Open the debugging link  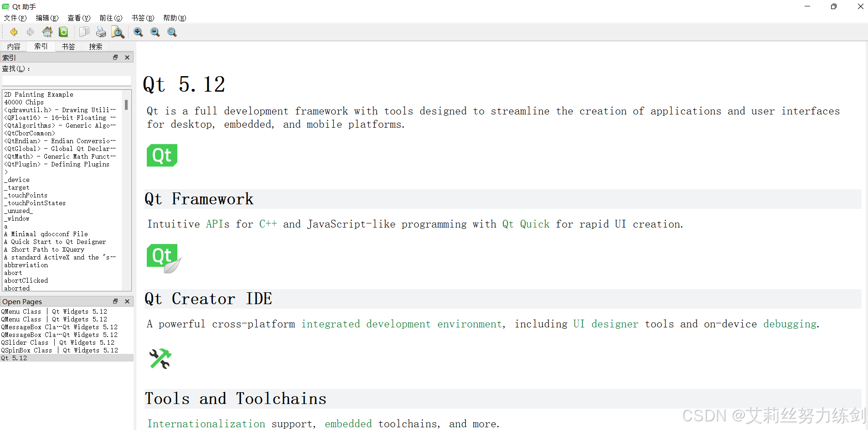point(790,324)
